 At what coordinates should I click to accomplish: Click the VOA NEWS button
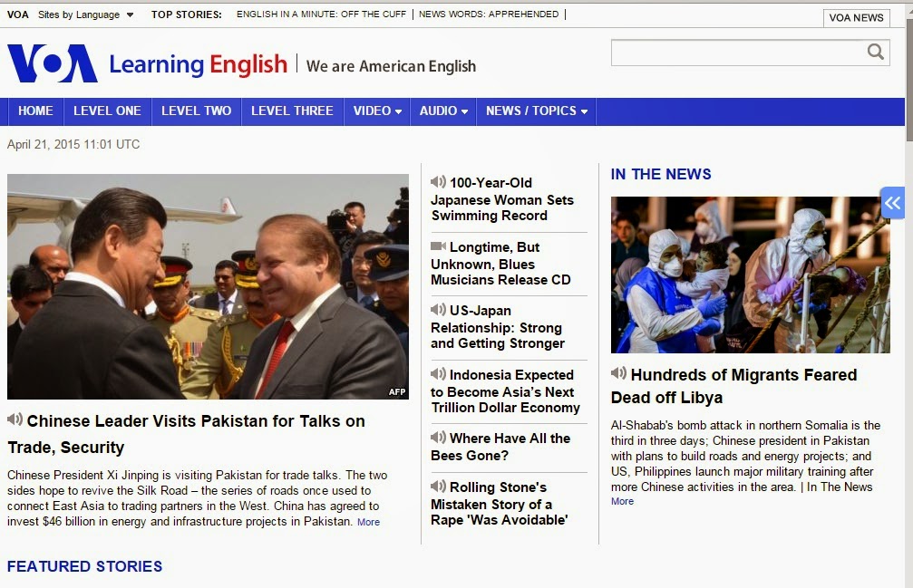click(855, 16)
